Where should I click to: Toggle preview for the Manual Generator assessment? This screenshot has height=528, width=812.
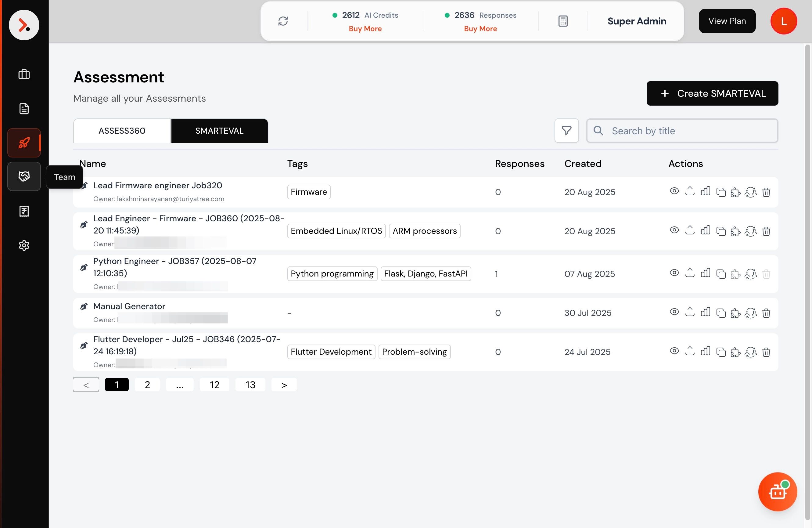coord(674,312)
